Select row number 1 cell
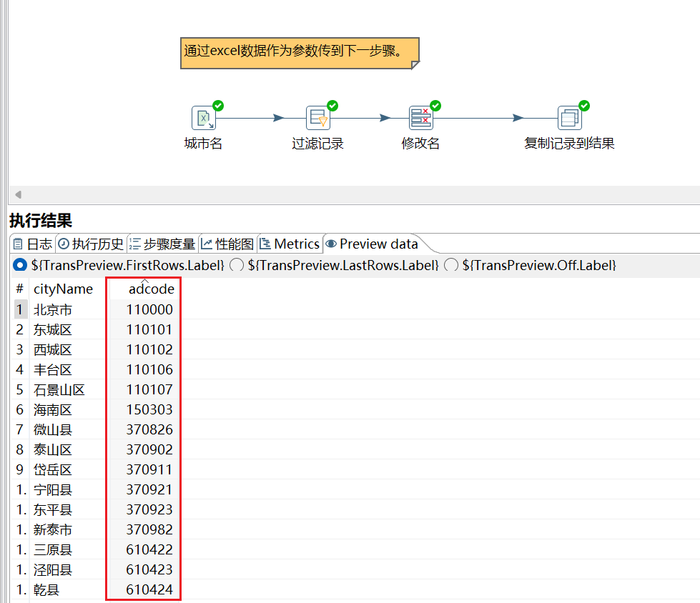The height and width of the screenshot is (603, 700). [x=20, y=309]
